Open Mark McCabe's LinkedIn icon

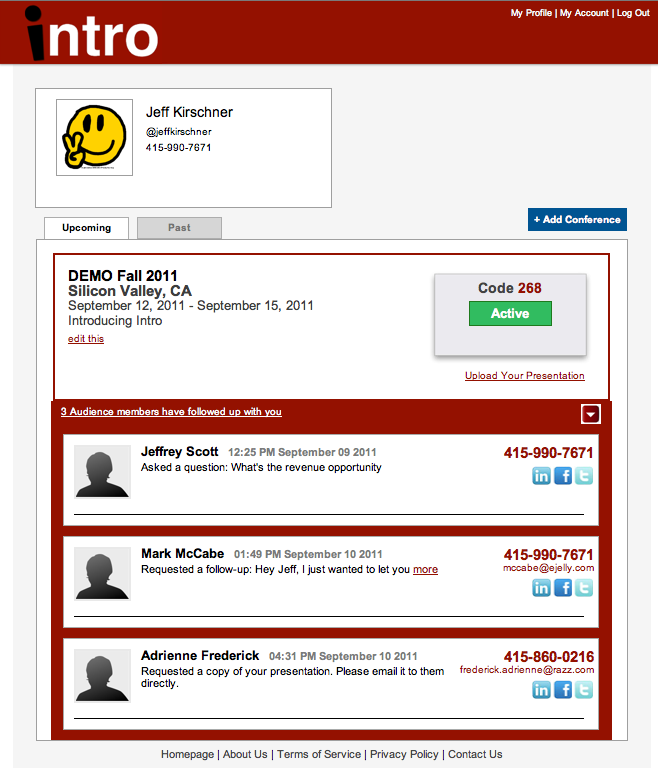(541, 588)
